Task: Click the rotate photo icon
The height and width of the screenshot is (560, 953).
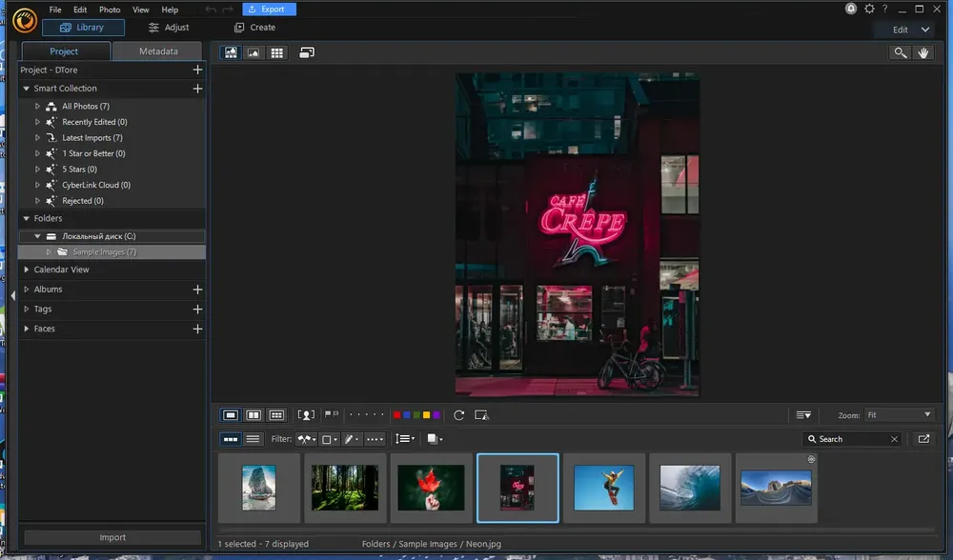Action: pos(458,415)
